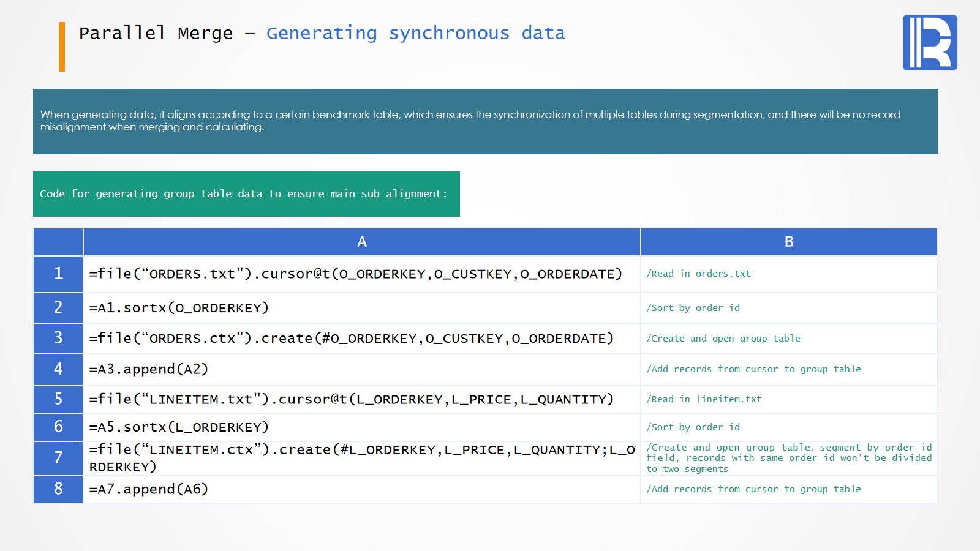Select column header A

click(x=361, y=242)
